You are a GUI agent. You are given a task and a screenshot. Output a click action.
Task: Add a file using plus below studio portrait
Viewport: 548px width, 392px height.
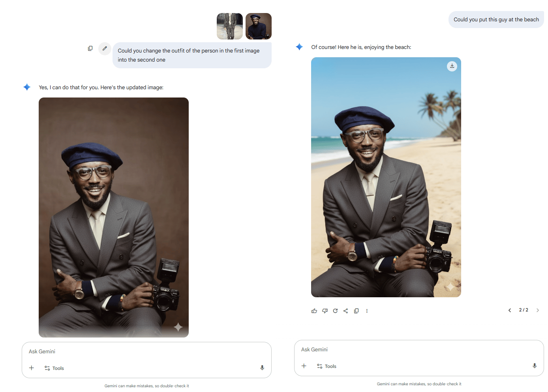click(x=32, y=368)
